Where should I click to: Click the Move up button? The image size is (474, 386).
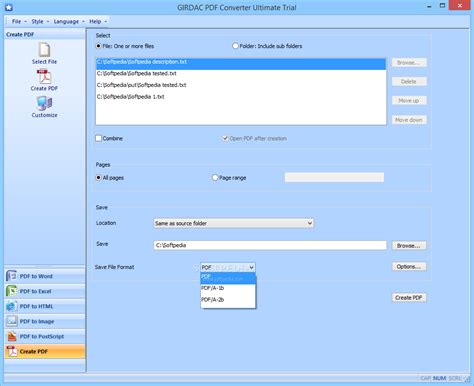409,100
